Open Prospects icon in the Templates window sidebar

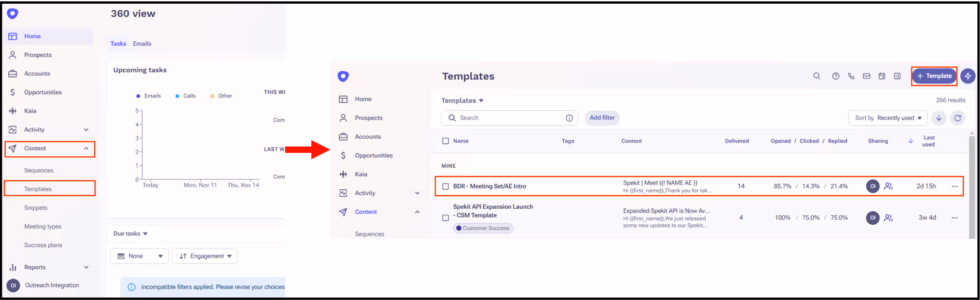pyautogui.click(x=343, y=118)
